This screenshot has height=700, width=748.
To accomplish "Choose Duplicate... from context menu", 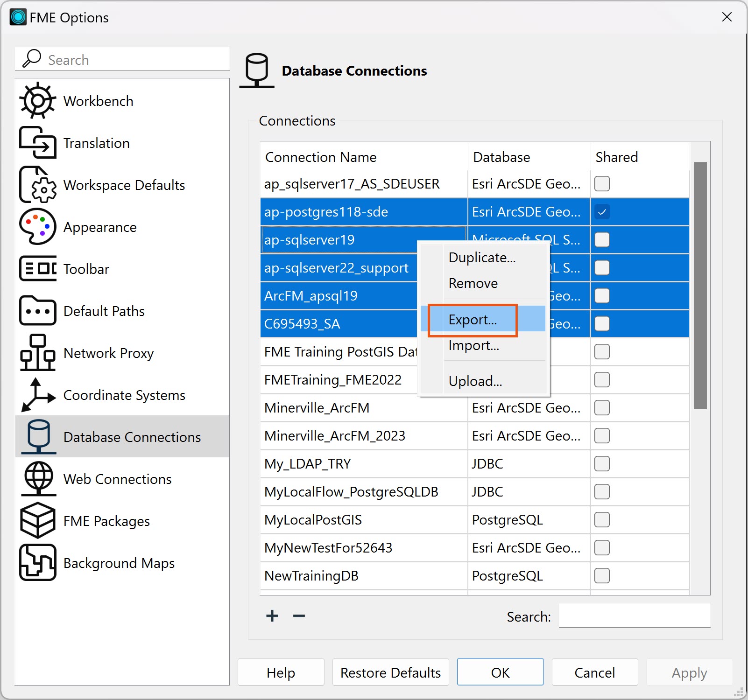I will pos(483,258).
